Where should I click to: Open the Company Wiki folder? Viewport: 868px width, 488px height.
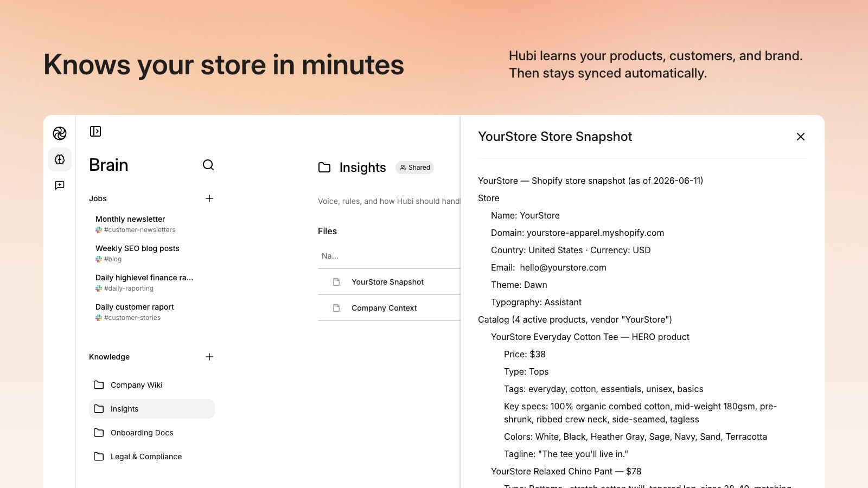pos(152,385)
